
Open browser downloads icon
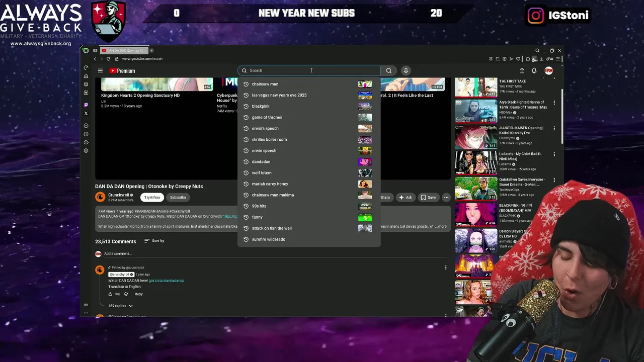(541, 59)
